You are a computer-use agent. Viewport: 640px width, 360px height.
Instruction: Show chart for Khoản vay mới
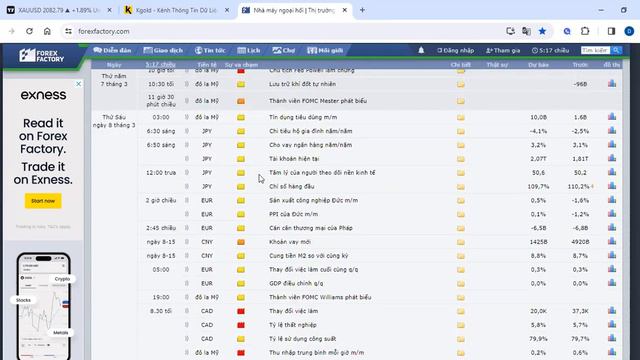612,241
